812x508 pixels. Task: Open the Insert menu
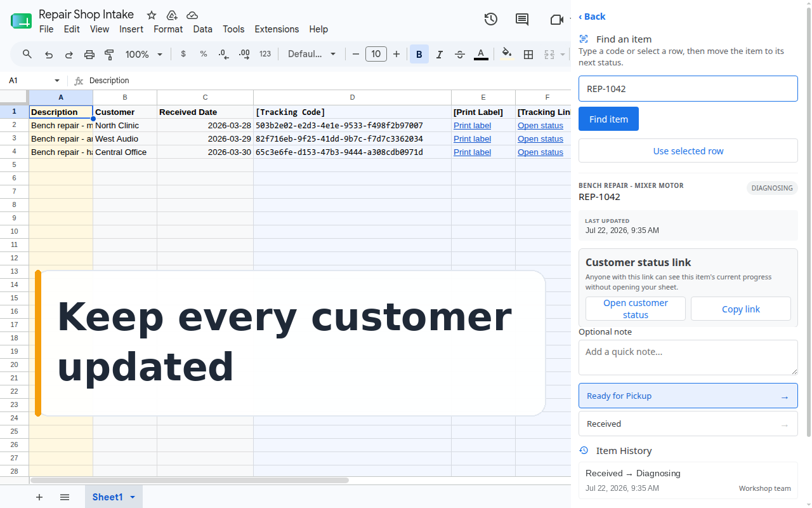(x=131, y=29)
